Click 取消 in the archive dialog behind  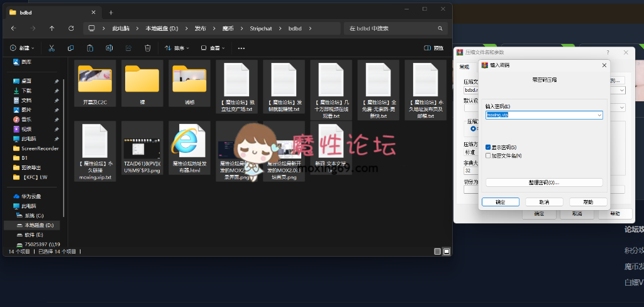(x=577, y=214)
